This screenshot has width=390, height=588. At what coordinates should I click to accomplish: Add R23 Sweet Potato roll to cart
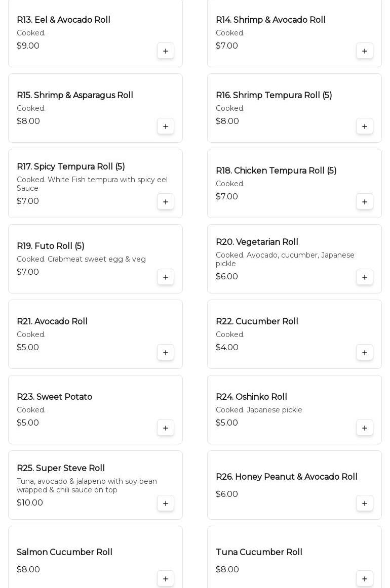[166, 428]
